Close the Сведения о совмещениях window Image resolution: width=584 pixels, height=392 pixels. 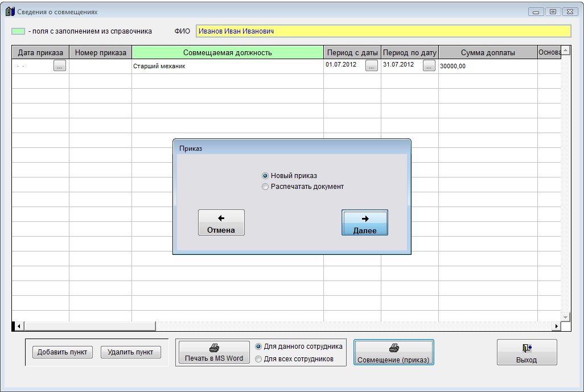[570, 12]
